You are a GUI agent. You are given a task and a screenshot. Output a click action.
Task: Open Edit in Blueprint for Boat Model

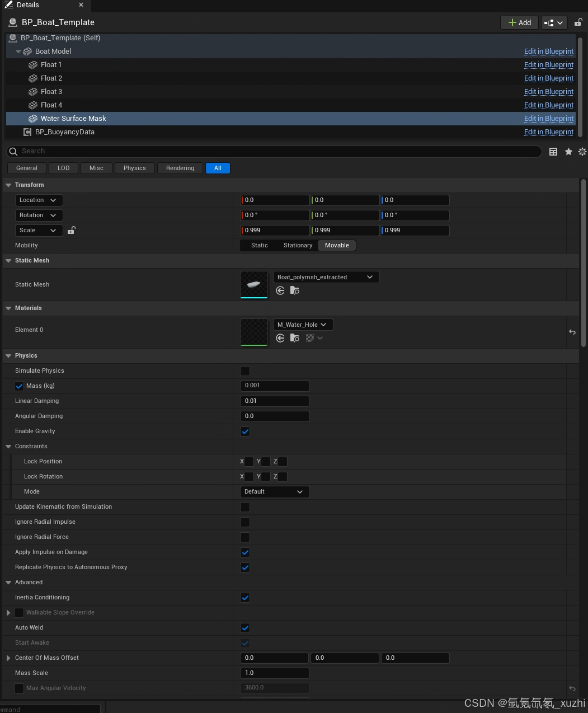(x=549, y=51)
